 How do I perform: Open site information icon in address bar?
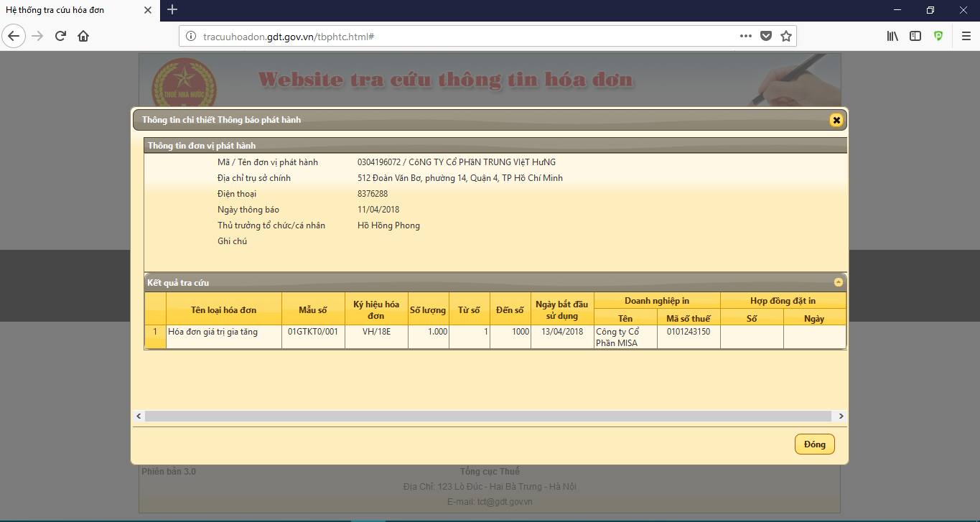tap(191, 36)
